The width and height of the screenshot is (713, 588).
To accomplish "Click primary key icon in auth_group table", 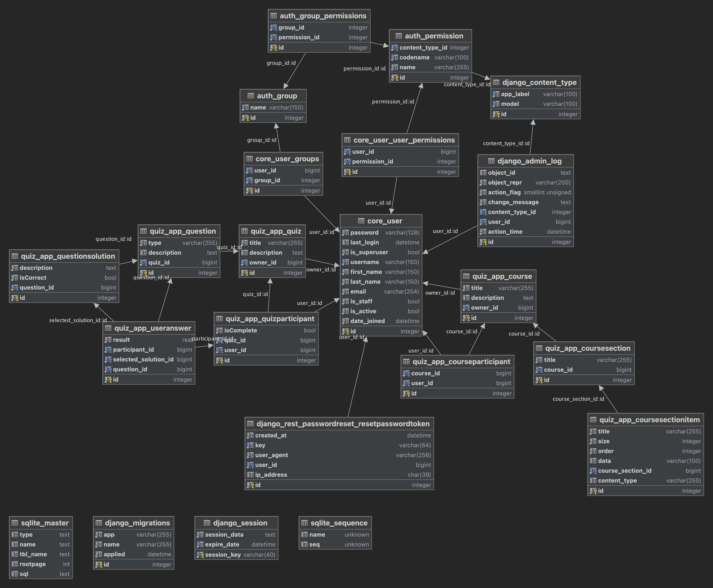I will (x=245, y=118).
